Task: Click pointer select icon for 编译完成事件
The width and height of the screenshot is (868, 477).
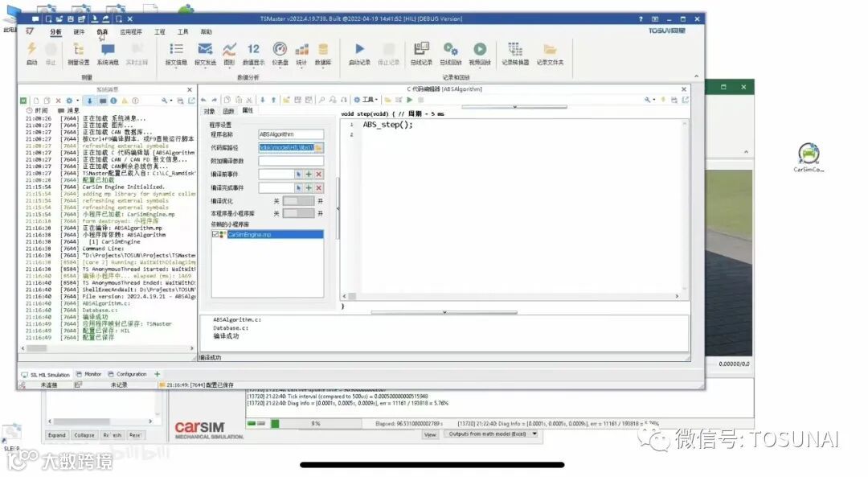Action: [298, 187]
